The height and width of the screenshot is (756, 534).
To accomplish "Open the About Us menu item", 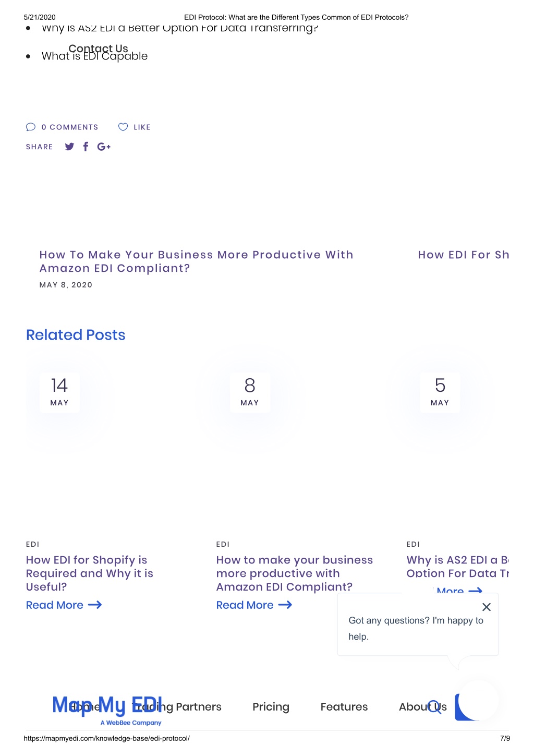I will coord(422,707).
